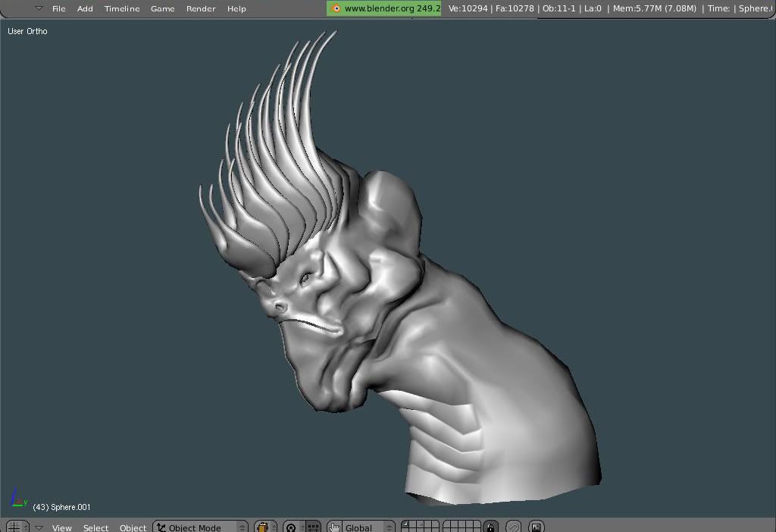Screen dimensions: 776x532
Task: Click the layer lock icon
Action: (x=491, y=527)
